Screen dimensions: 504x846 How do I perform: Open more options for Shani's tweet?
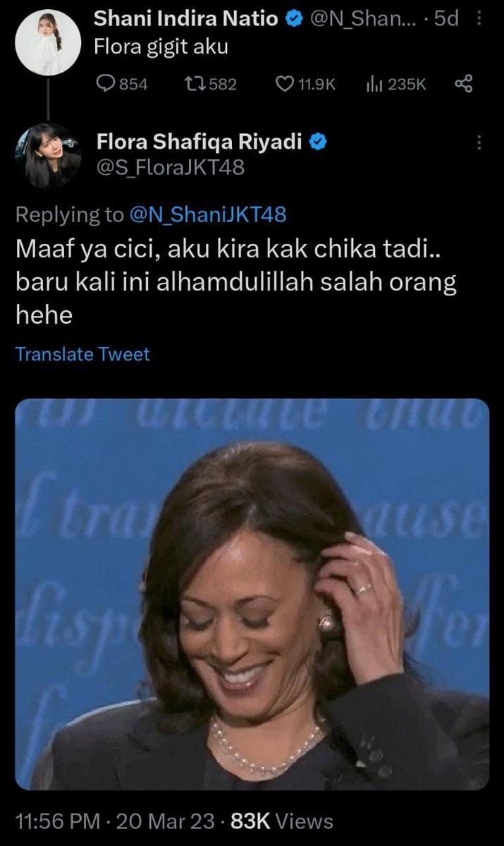pos(479,19)
